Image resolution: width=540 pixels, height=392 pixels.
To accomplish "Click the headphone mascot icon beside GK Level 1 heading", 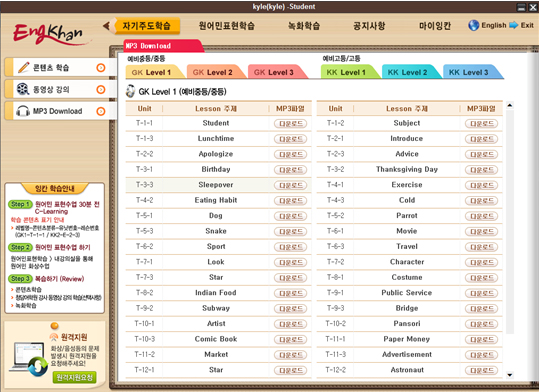I will (131, 91).
